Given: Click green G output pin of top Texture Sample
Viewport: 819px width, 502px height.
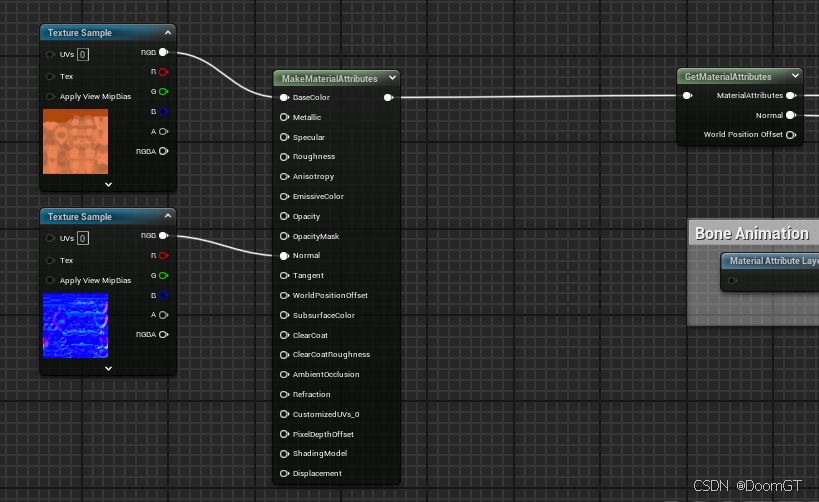Looking at the screenshot, I should (x=163, y=92).
